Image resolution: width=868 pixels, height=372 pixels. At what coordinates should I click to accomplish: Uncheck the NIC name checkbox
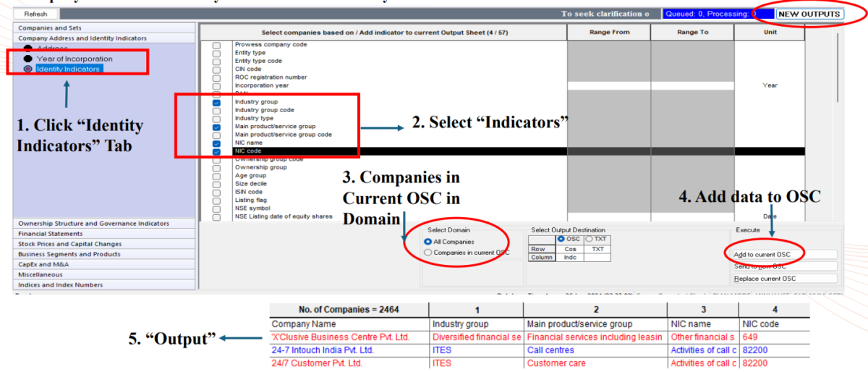click(216, 143)
